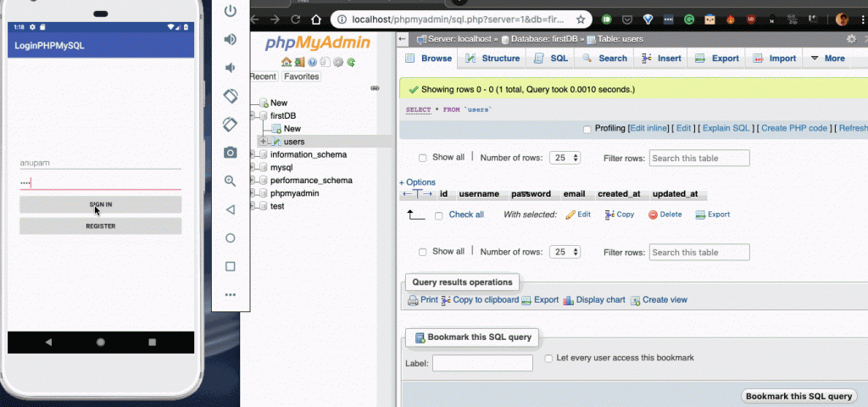This screenshot has width=868, height=407.
Task: Click the password field in phone app
Action: (101, 183)
